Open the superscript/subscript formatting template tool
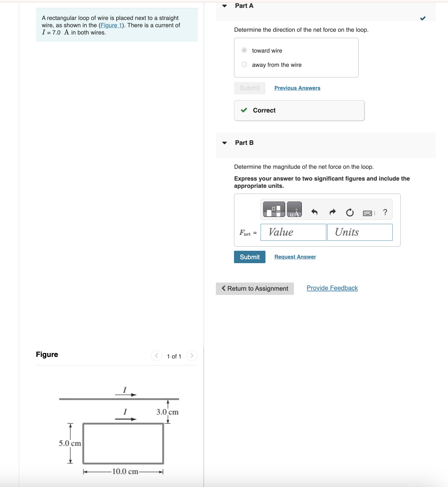 [273, 209]
